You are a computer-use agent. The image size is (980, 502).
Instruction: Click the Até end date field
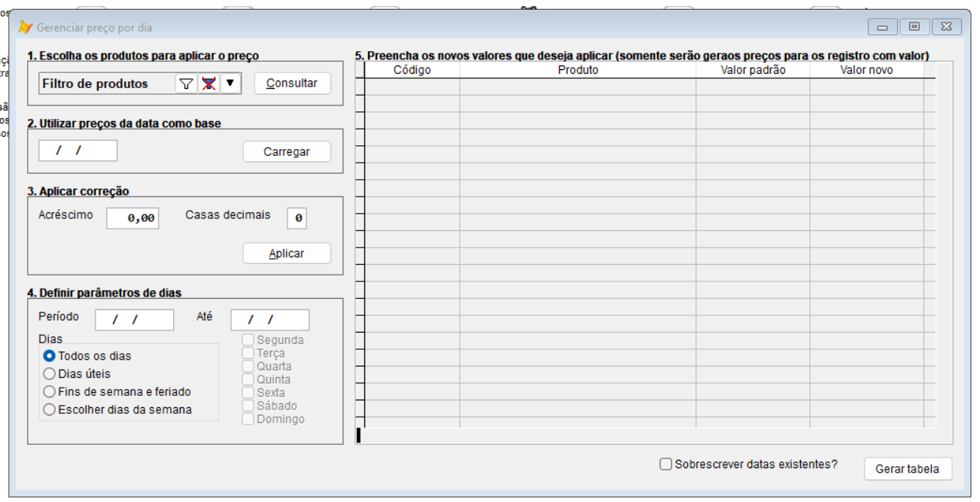pyautogui.click(x=269, y=320)
